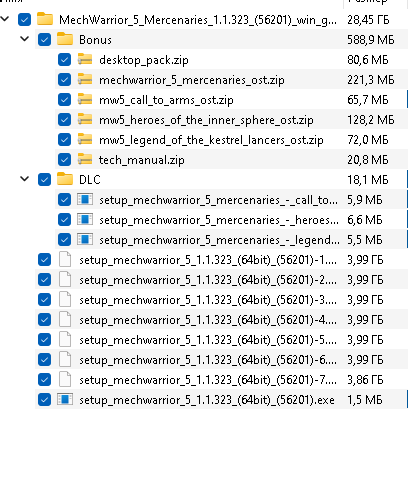Click the 3,86 ГБ size value
Viewport: 408px width, 485px height.
click(x=365, y=380)
